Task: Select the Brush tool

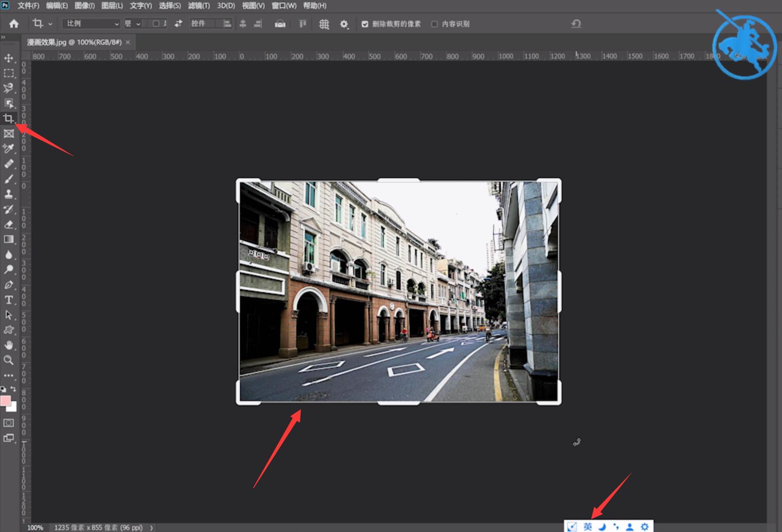Action: (x=9, y=179)
